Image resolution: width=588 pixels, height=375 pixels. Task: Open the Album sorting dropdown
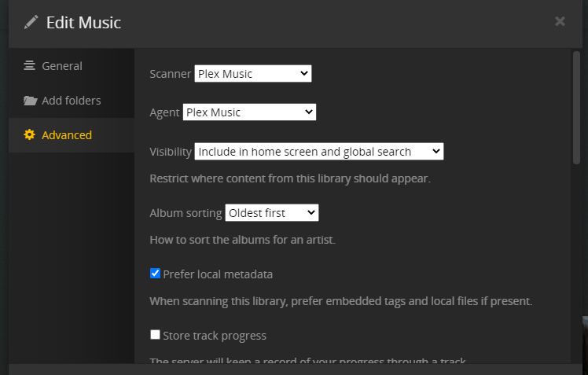coord(271,212)
